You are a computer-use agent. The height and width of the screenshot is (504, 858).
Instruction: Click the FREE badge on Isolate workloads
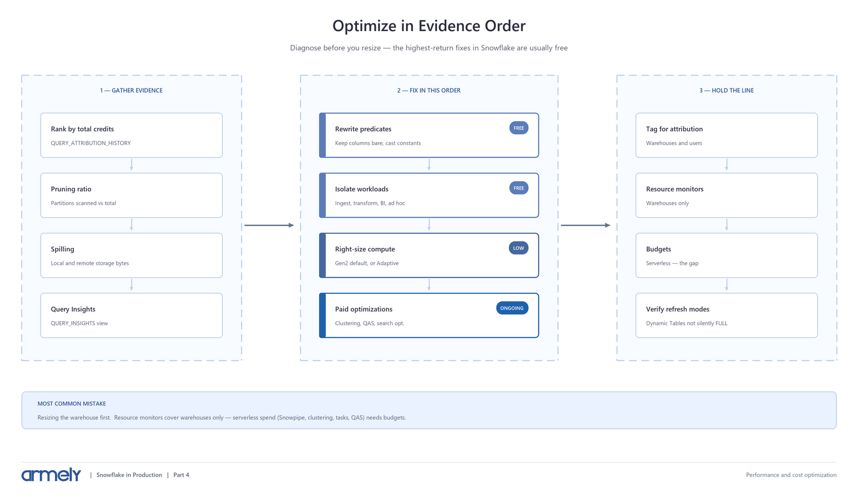[519, 188]
